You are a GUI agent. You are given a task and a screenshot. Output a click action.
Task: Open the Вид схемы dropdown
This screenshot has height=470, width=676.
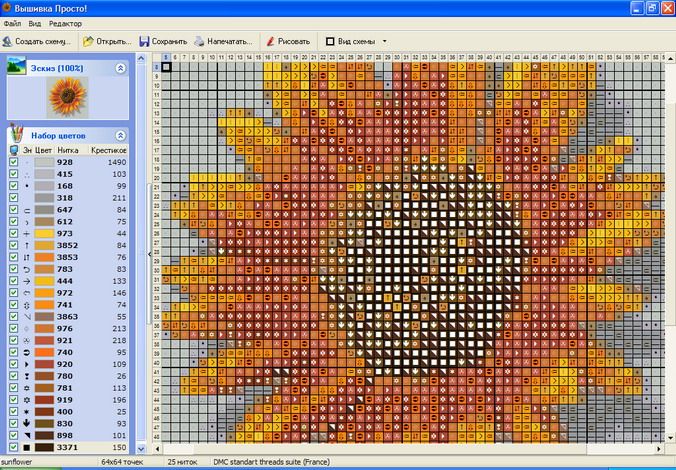click(385, 42)
